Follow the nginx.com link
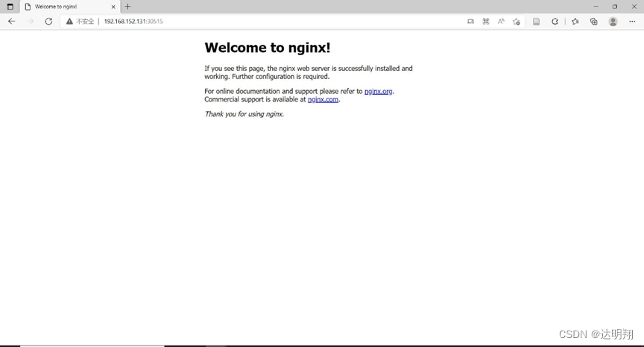Screen dimensions: 644x347 [323, 99]
